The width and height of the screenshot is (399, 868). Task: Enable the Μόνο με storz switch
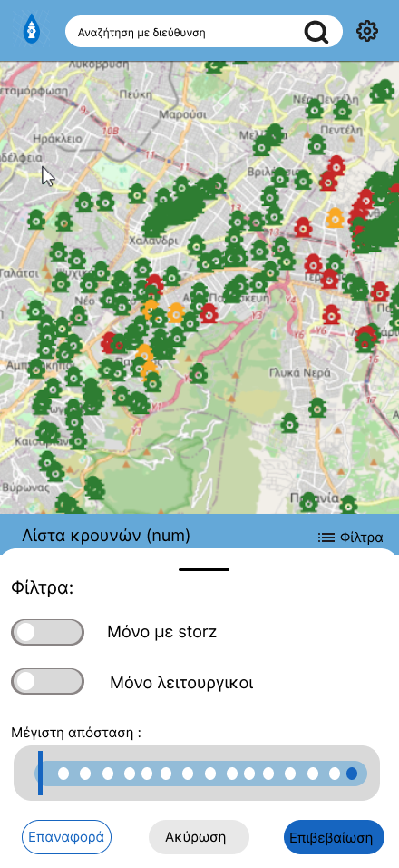tap(47, 632)
